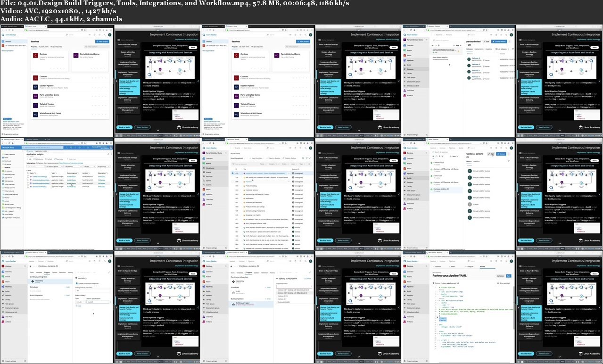Viewport: 603px width, 364px height.
Task: Select the repository item under Continuous integration with Enable checkbox
Action: coord(50,281)
